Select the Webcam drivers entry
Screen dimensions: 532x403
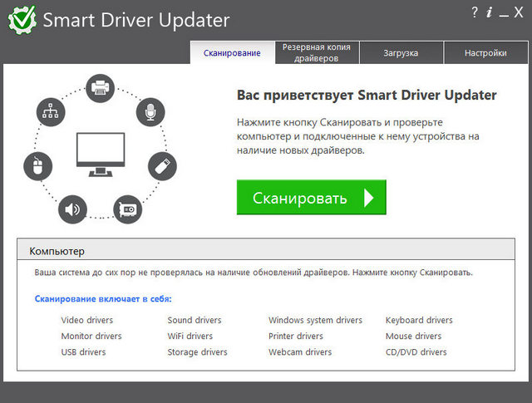click(300, 352)
